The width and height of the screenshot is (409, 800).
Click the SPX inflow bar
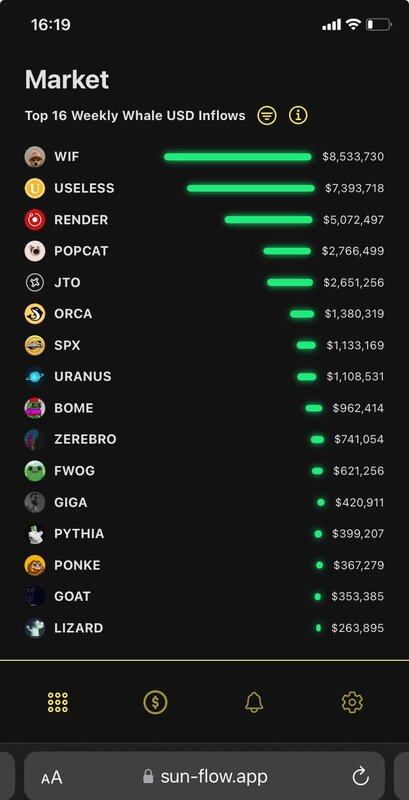coord(306,345)
